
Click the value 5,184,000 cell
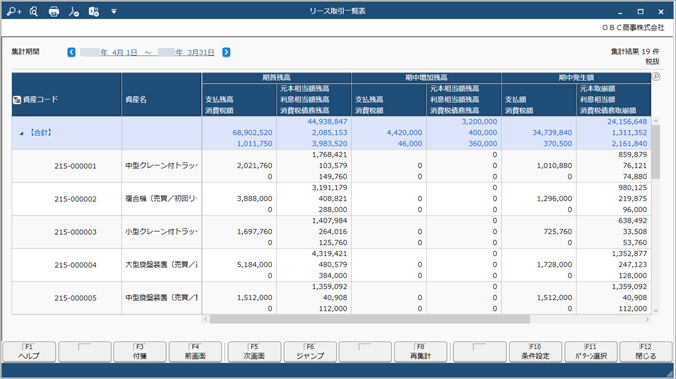coord(254,265)
